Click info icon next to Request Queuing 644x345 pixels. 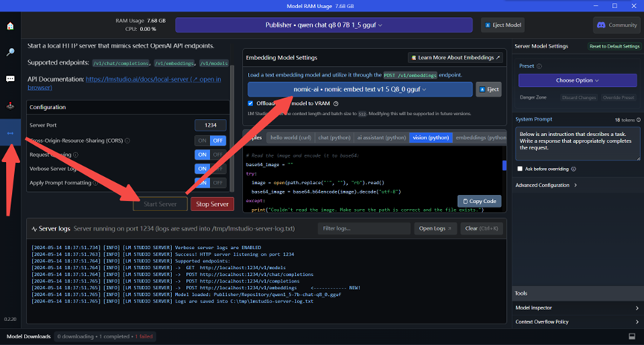[x=76, y=155]
